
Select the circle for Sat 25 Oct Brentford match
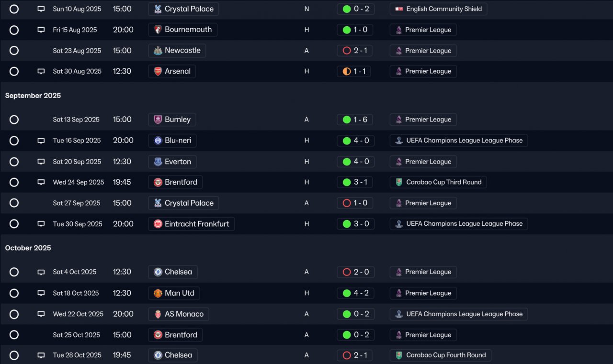(x=14, y=335)
